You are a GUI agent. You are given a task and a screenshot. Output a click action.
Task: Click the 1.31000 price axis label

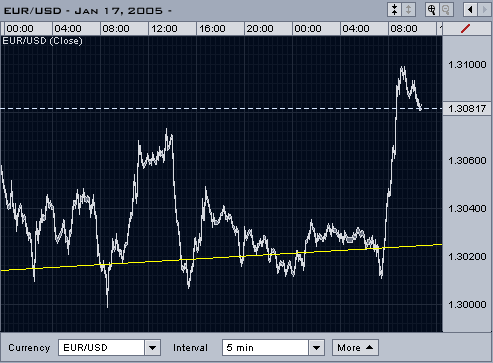point(467,65)
